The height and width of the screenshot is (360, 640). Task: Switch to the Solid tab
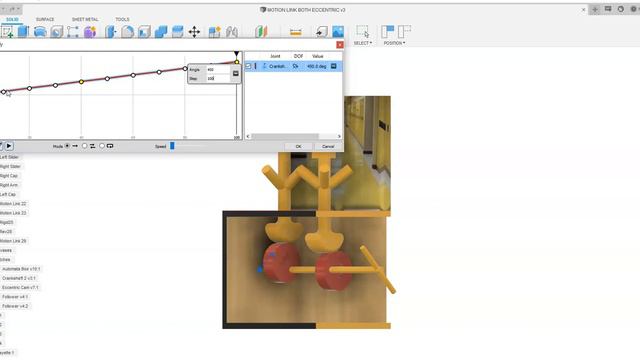(12, 19)
